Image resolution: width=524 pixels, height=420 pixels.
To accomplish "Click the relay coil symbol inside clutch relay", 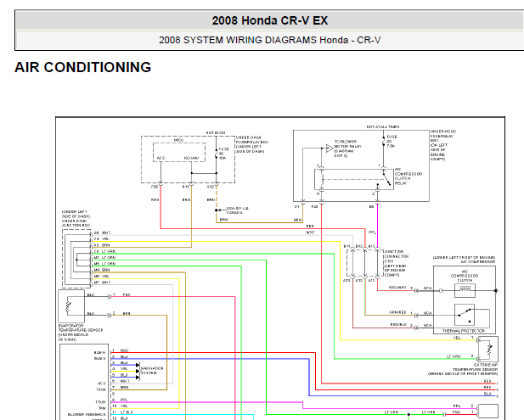I will (322, 179).
